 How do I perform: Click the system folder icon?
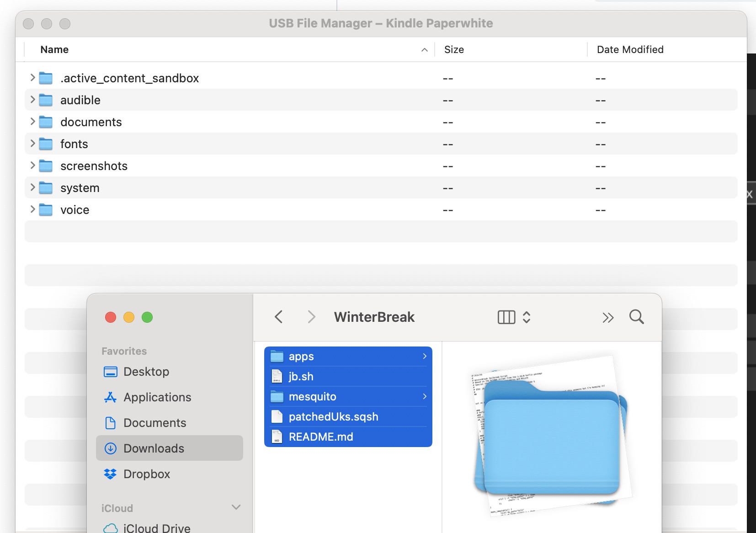click(46, 188)
